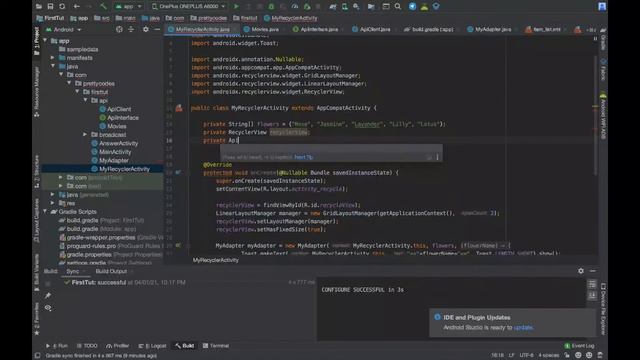Viewport: 640px width, 360px height.
Task: Open the Event Log button
Action: tap(579, 346)
